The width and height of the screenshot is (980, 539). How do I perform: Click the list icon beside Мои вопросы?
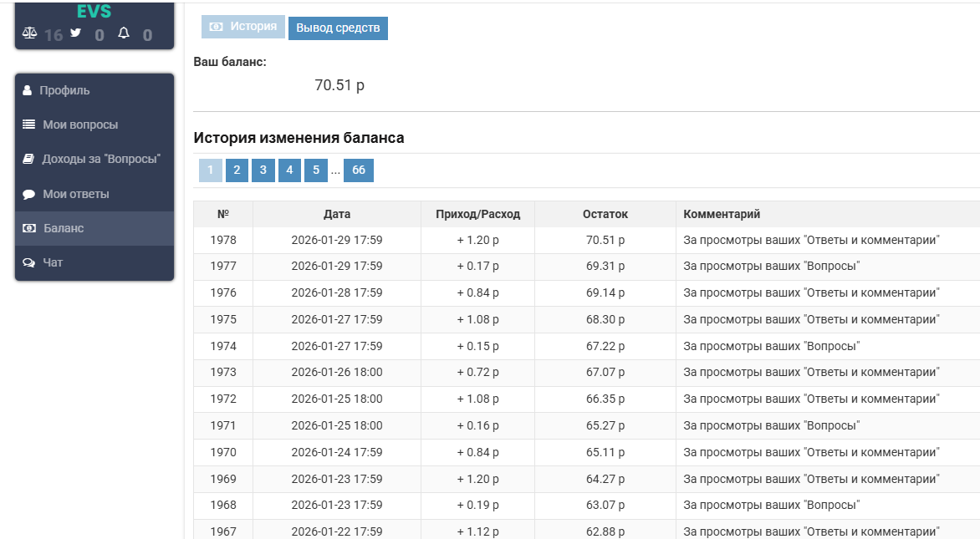tap(28, 125)
